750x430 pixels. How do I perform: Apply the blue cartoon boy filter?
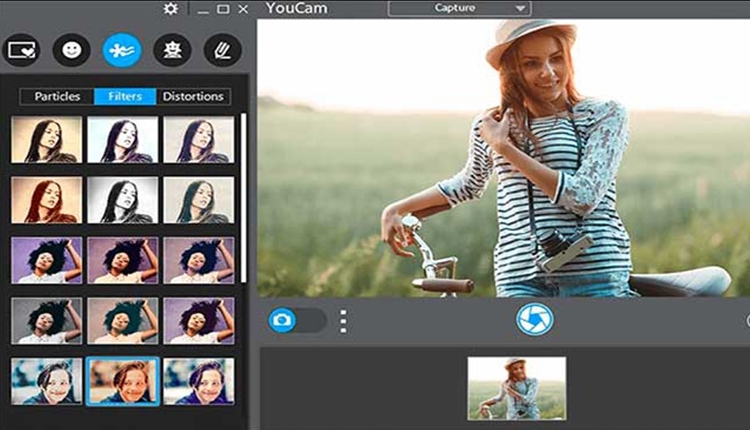46,381
